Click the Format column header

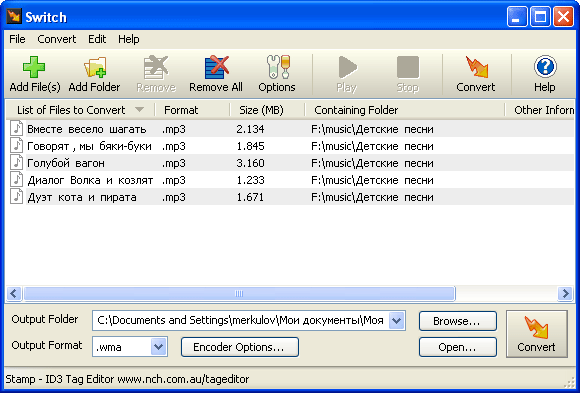tap(192, 110)
